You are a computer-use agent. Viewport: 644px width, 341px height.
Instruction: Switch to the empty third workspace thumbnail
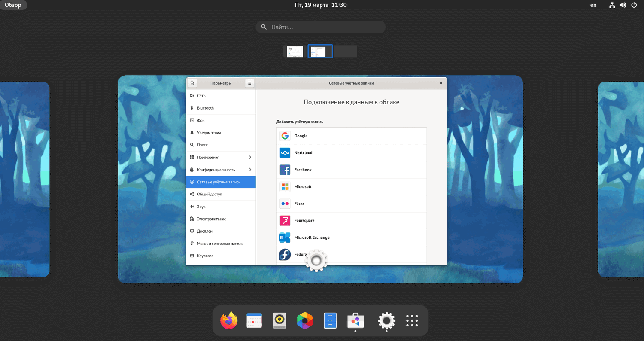346,52
